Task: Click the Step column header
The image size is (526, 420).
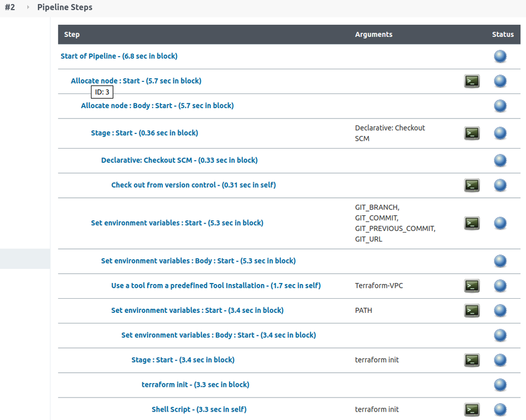Action: [x=71, y=34]
